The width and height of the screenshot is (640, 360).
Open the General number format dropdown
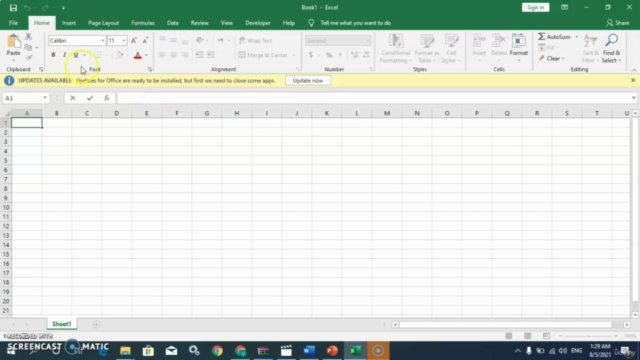pyautogui.click(x=367, y=40)
